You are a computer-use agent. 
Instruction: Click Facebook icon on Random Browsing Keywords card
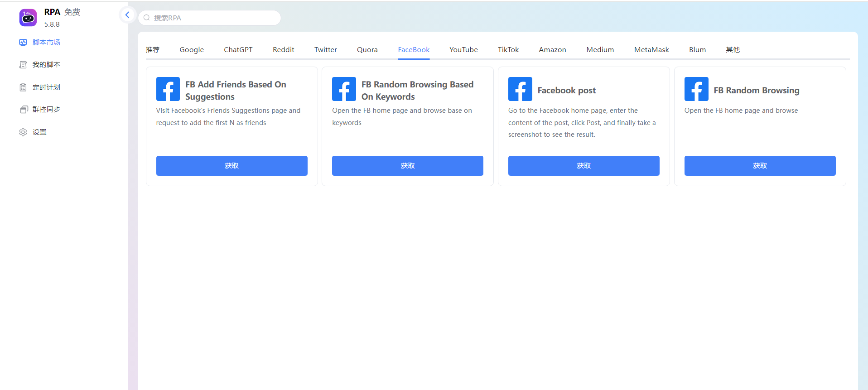click(x=344, y=89)
